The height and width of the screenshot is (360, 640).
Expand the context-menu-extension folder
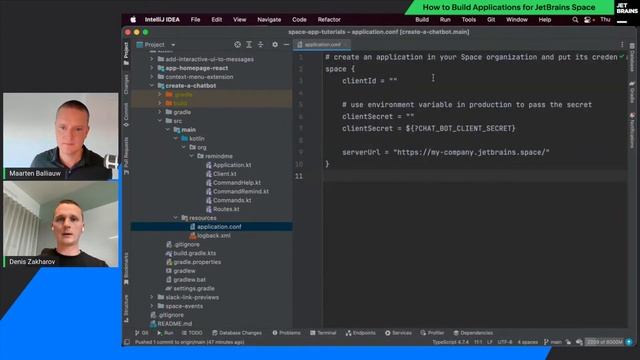click(152, 77)
